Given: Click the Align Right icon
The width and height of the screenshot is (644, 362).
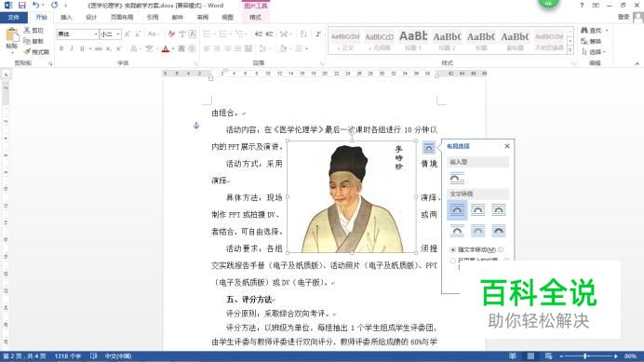Looking at the screenshot, I should (x=227, y=49).
